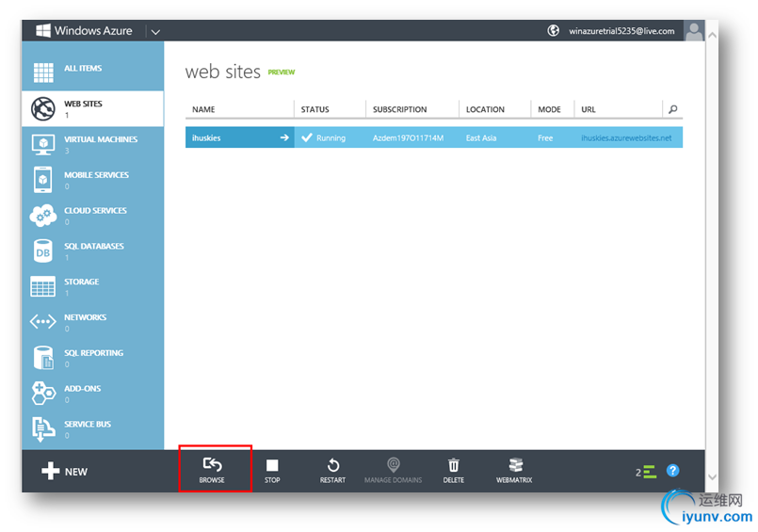Sort by the MODE column header
Image resolution: width=758 pixels, height=532 pixels.
[x=549, y=109]
